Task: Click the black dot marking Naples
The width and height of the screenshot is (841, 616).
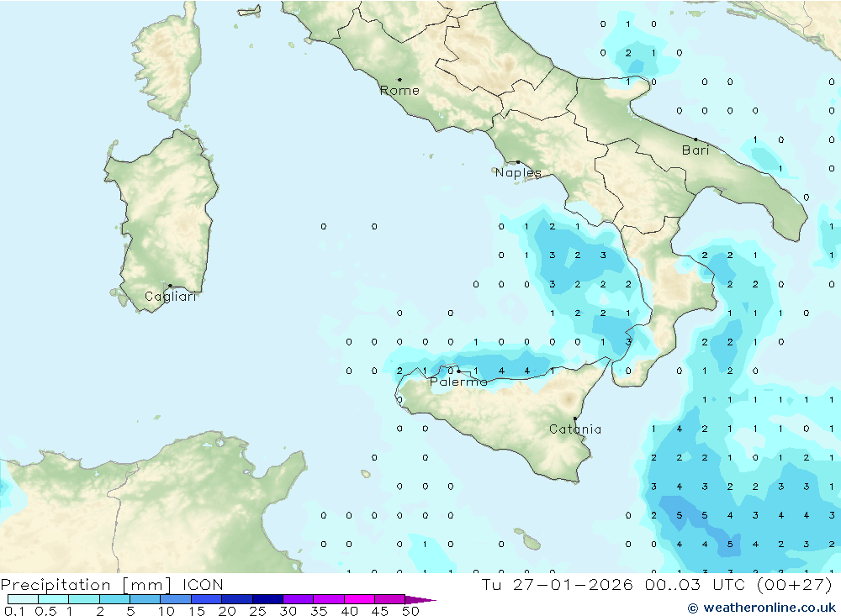Action: [518, 161]
